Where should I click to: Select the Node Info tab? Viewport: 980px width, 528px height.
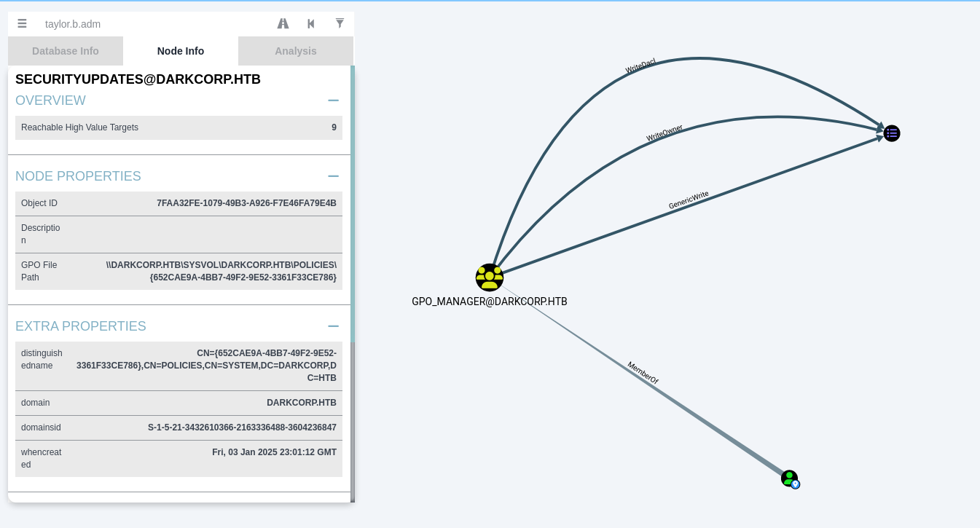point(181,51)
